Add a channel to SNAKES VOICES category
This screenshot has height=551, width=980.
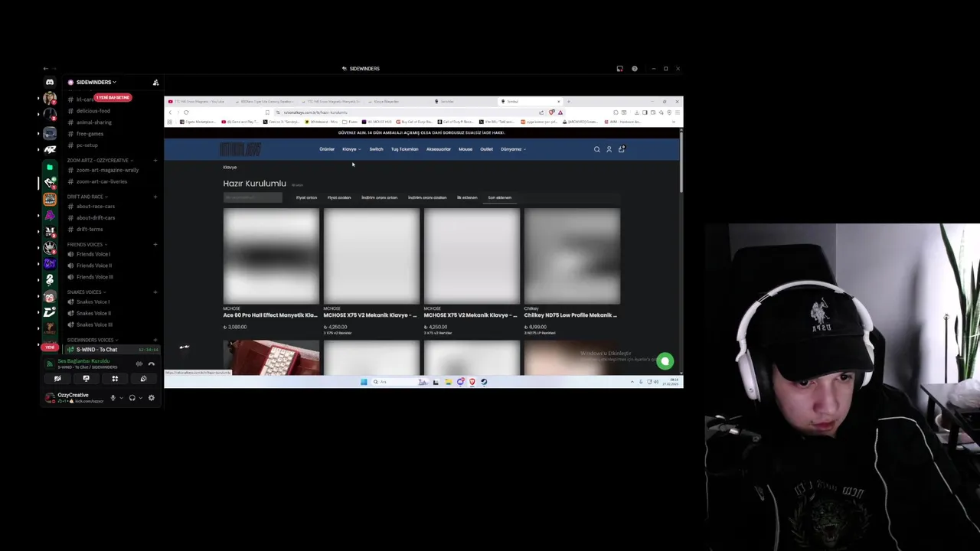pos(155,292)
